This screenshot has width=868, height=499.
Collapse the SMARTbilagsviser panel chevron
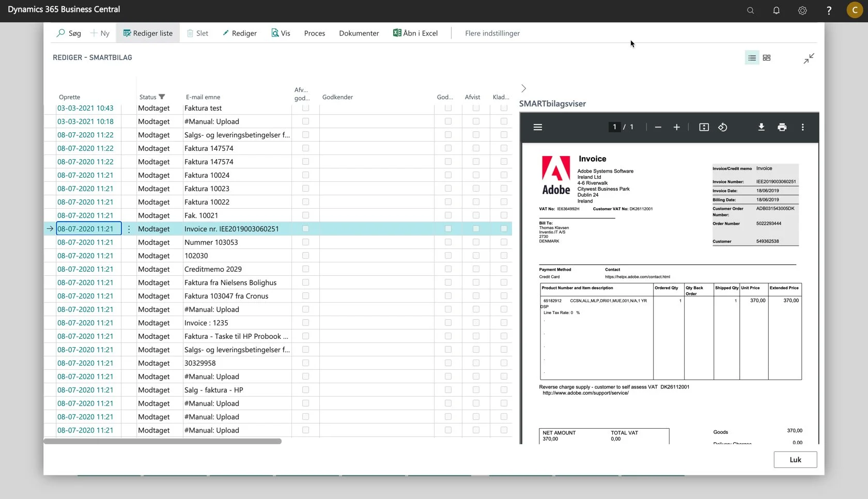click(x=523, y=88)
